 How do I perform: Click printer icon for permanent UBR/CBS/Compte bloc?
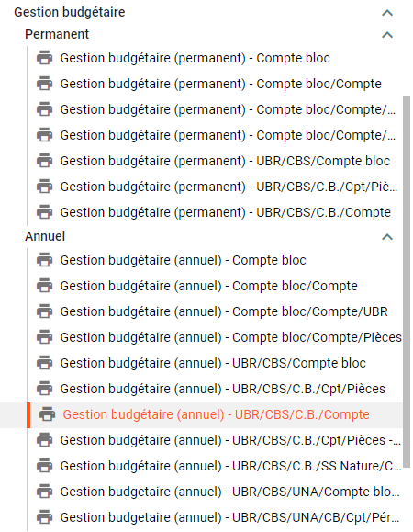point(45,161)
